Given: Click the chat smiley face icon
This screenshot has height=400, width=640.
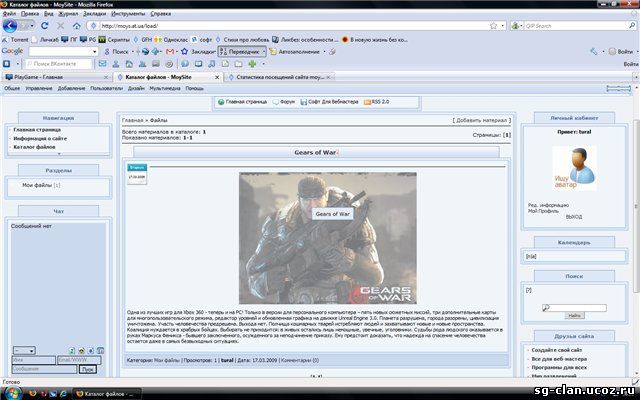Looking at the screenshot, I should 82,351.
